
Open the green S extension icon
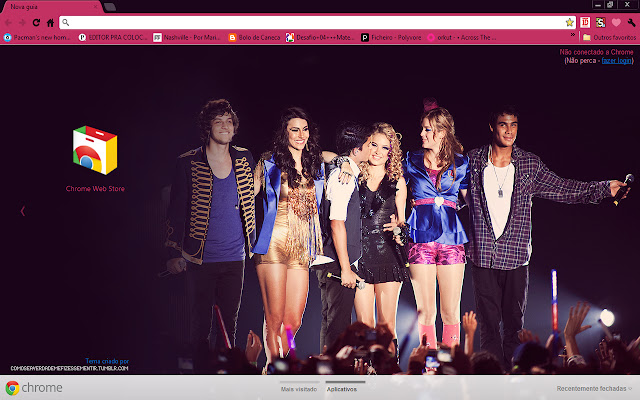pos(600,22)
